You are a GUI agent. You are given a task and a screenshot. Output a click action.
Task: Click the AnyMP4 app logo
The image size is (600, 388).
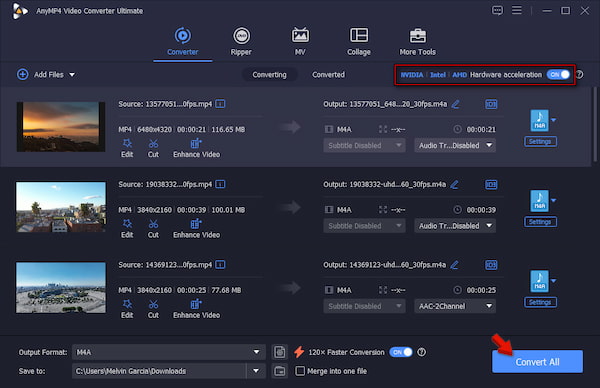(x=20, y=11)
